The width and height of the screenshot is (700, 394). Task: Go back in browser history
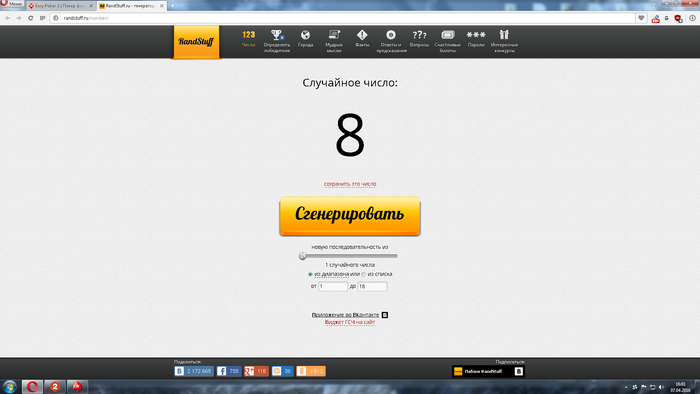click(x=8, y=18)
